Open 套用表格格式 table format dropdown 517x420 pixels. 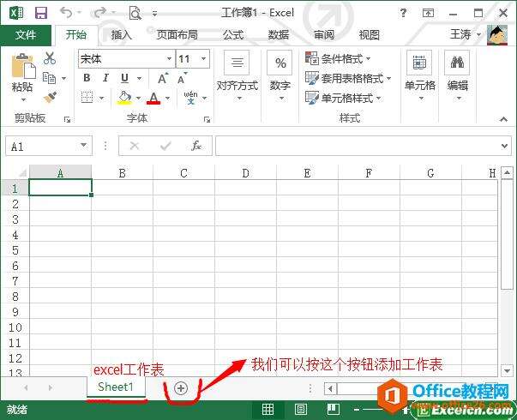click(348, 79)
